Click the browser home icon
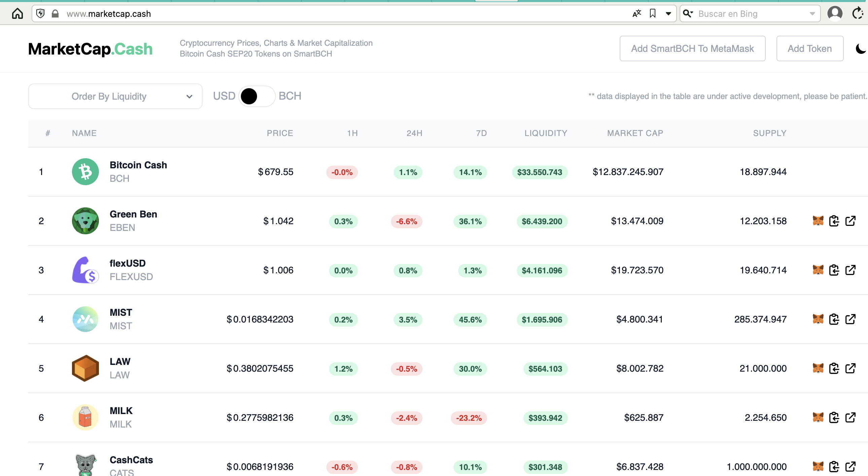868x476 pixels. [17, 13]
